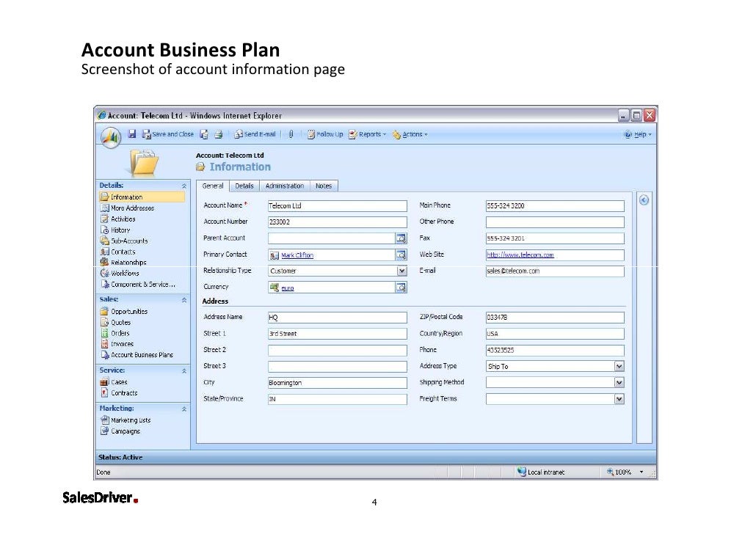Open Orders under Sales
Image resolution: width=756 pixels, height=534 pixels.
pos(115,334)
